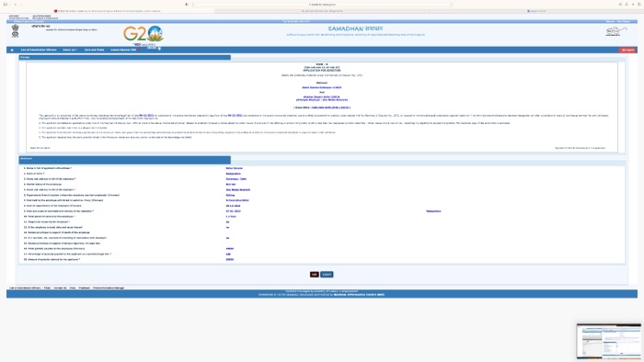Viewport: 644px width, 362px height.
Task: Click the blue Submit button
Action: click(327, 275)
